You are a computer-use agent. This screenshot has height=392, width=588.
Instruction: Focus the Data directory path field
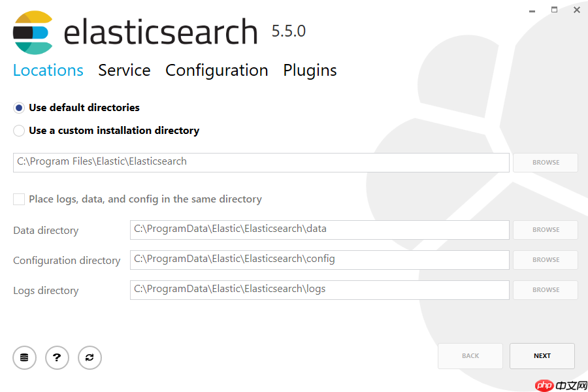[319, 229]
